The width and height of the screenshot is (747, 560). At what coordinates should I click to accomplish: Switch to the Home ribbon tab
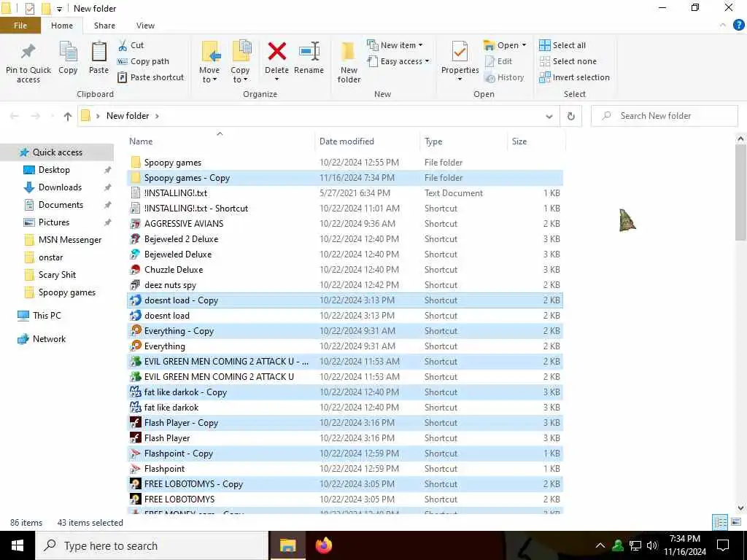[62, 26]
